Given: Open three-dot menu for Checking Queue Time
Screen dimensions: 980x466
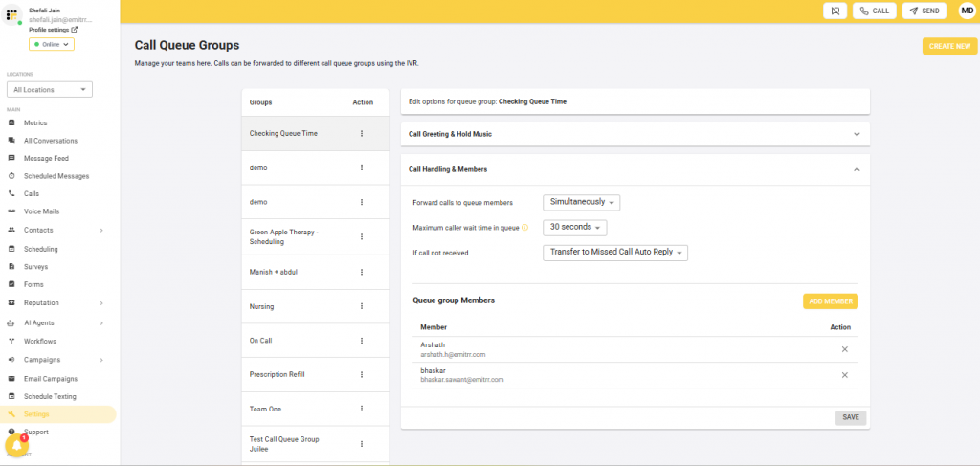Looking at the screenshot, I should coord(362,134).
